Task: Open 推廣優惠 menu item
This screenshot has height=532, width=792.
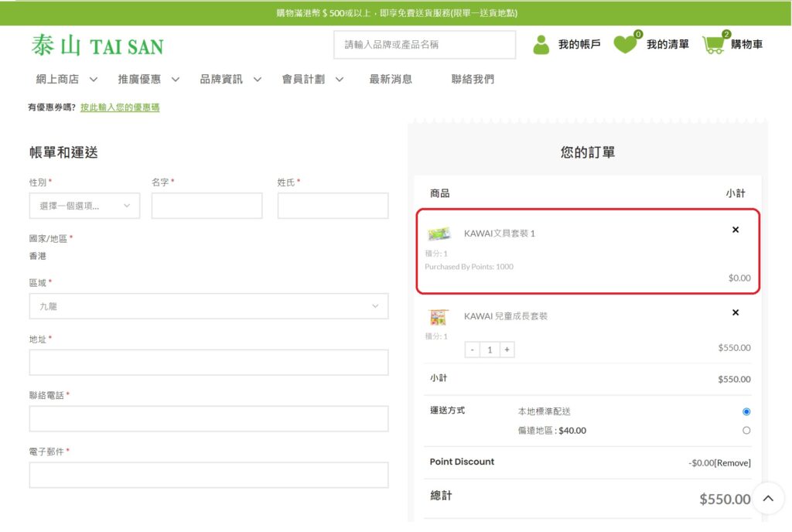Action: coord(139,79)
